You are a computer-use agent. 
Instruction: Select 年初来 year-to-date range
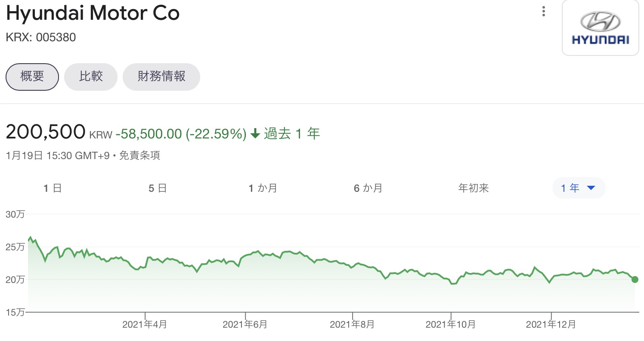[474, 188]
